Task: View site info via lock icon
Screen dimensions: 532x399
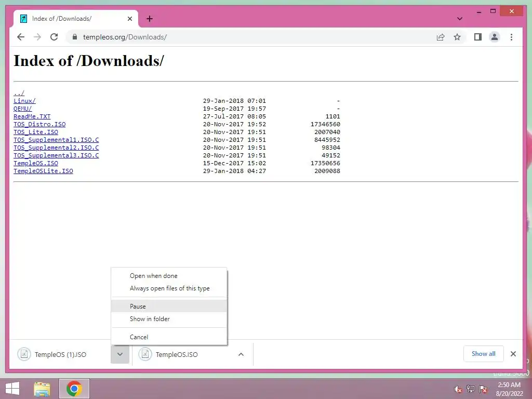Action: coord(75,37)
